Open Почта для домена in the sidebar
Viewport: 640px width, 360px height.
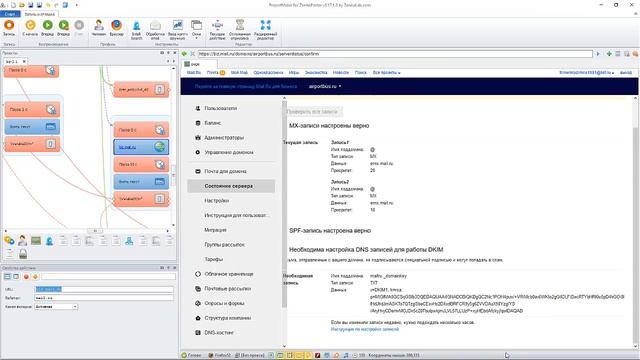[x=225, y=171]
